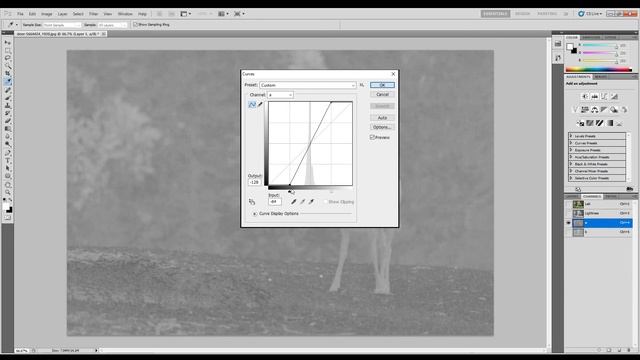Choose pencil draw mode in Curves dialog
The height and width of the screenshot is (360, 640).
260,105
